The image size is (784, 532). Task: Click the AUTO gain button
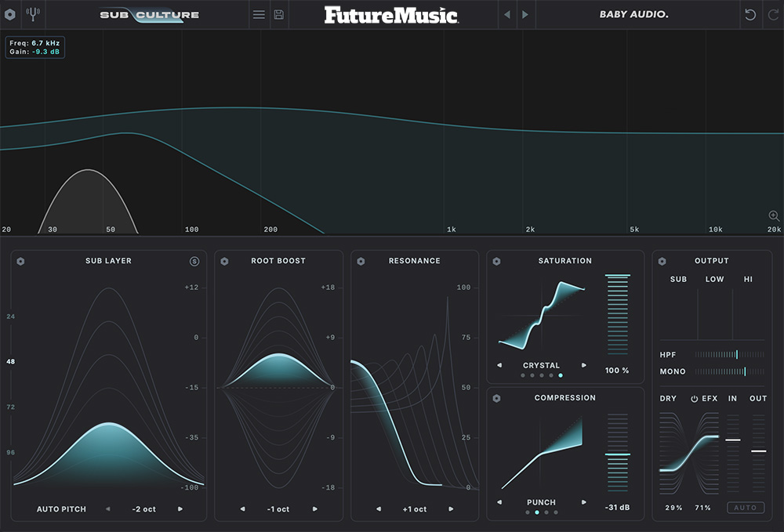(746, 508)
